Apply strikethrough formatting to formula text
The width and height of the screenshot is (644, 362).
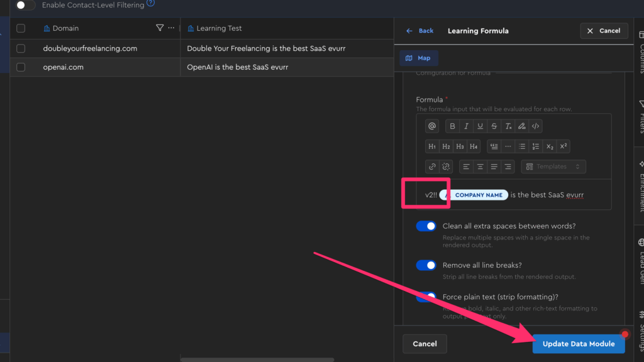tap(494, 126)
